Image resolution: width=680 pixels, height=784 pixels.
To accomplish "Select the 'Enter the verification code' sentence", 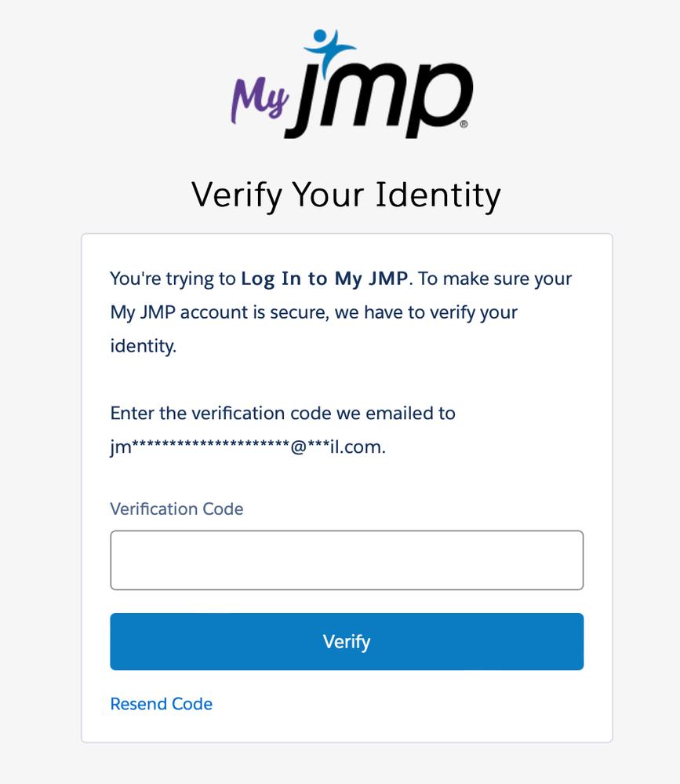I will [282, 413].
